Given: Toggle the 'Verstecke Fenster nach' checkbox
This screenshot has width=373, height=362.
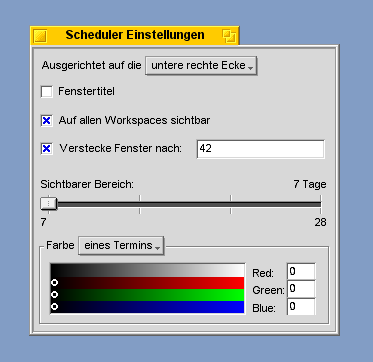Looking at the screenshot, I should [x=47, y=149].
